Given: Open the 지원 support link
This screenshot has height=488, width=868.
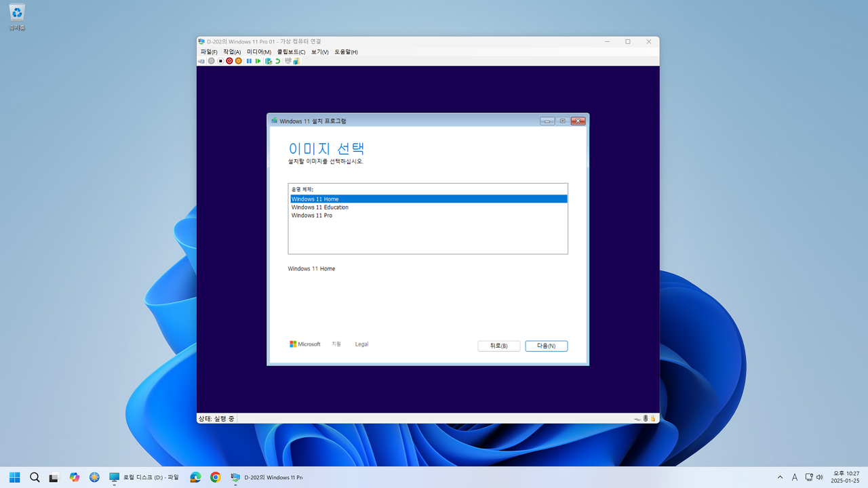Looking at the screenshot, I should pyautogui.click(x=336, y=344).
